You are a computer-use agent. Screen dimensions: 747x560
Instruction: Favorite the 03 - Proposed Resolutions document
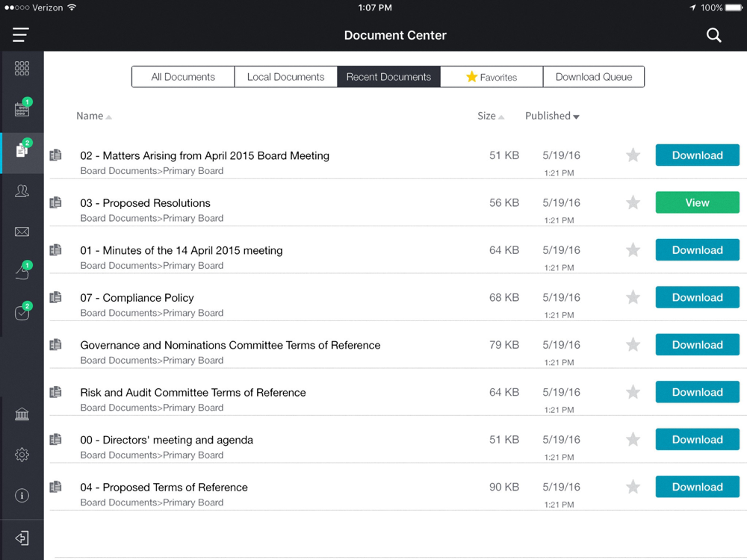coord(633,203)
